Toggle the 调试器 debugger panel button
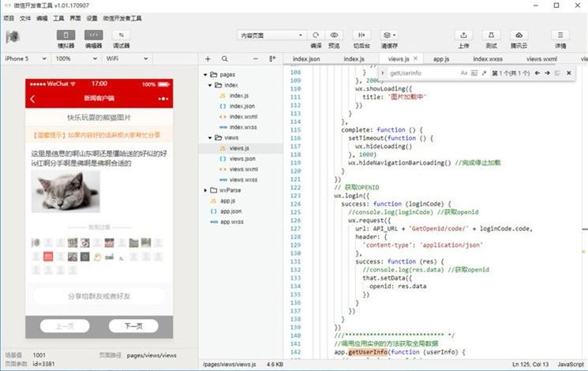The height and width of the screenshot is (371, 588). pos(122,36)
